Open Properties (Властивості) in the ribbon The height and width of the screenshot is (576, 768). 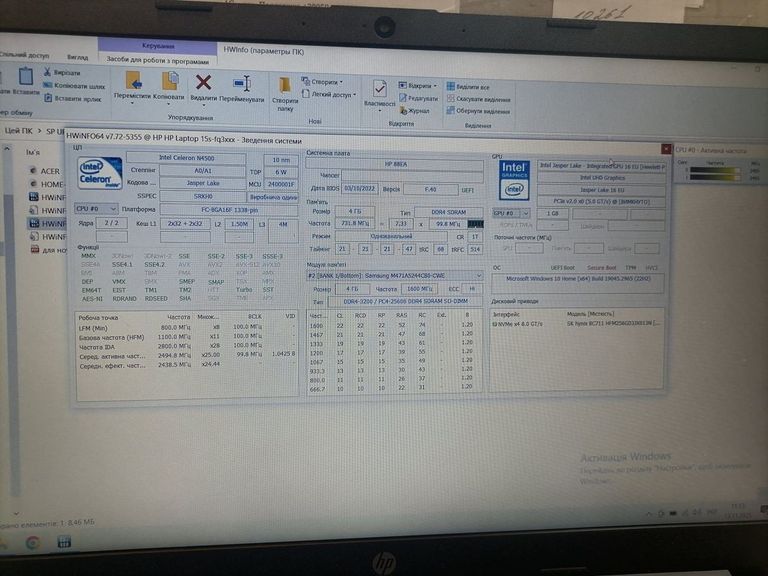click(x=380, y=91)
